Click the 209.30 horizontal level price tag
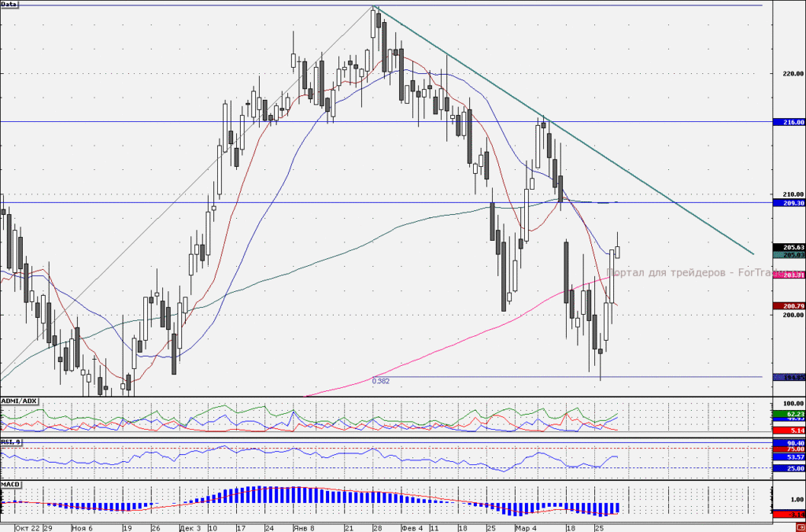This screenshot has width=806, height=532. point(789,203)
